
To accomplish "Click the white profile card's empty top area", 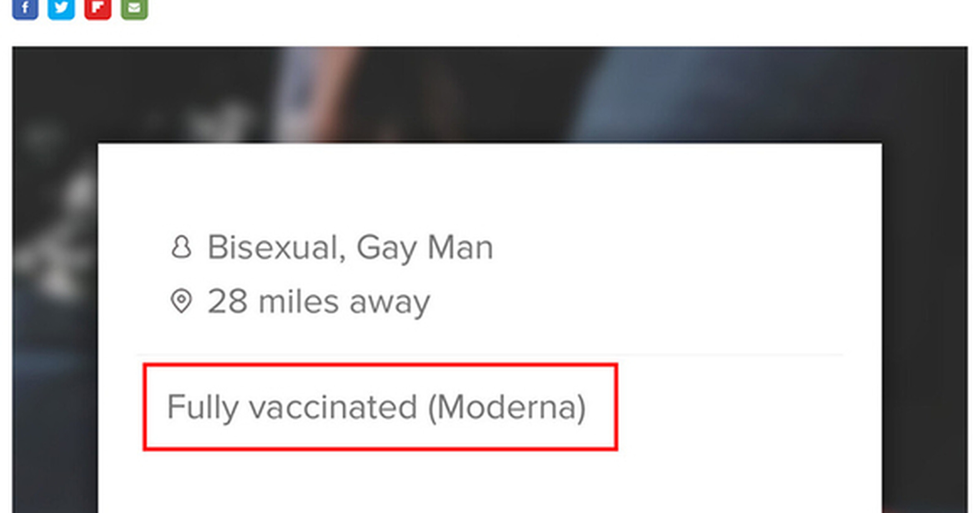I will click(490, 184).
